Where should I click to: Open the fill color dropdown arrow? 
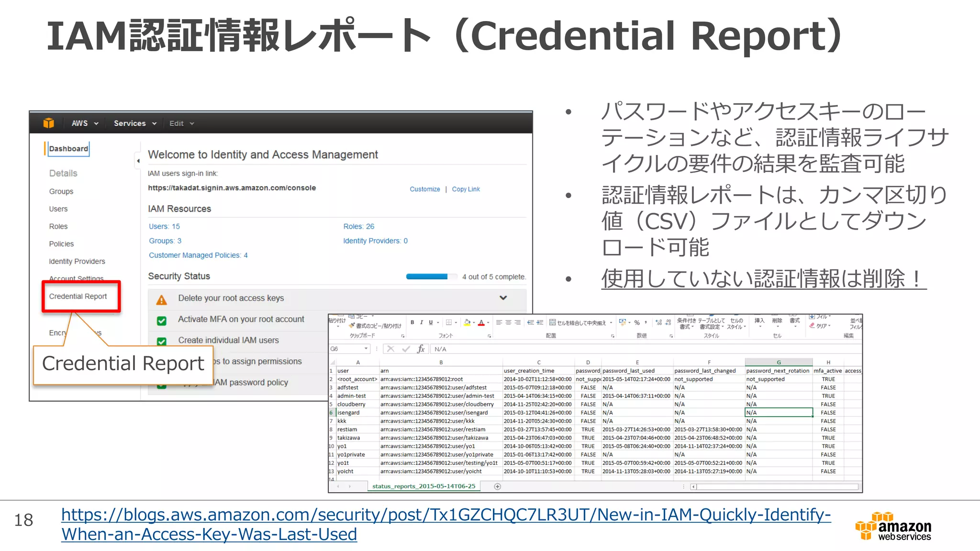click(474, 322)
